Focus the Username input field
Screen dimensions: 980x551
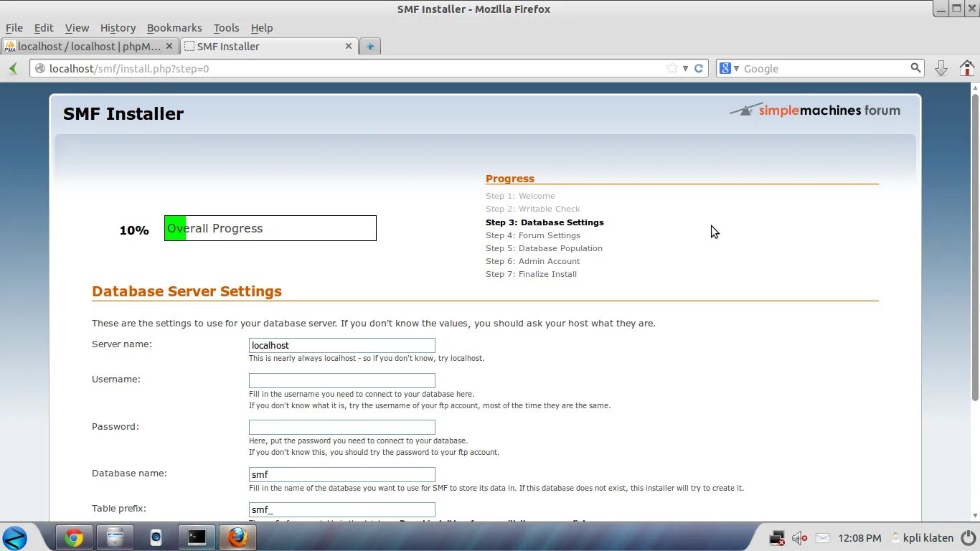point(342,380)
